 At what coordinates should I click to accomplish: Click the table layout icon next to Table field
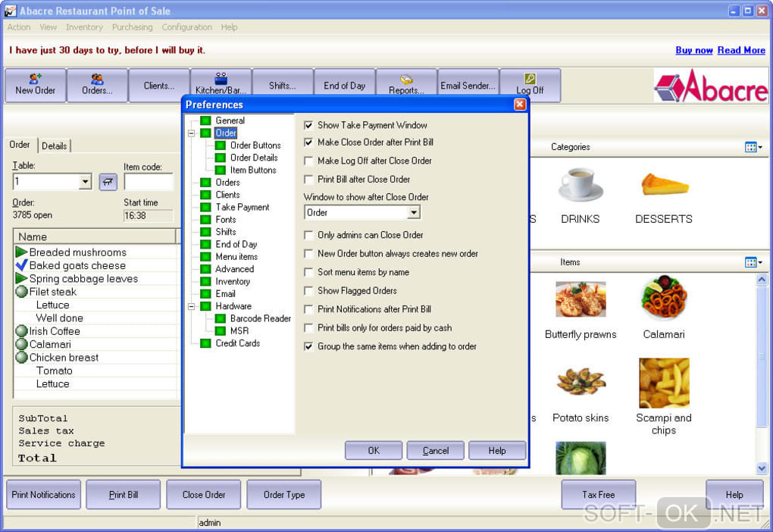[x=108, y=182]
